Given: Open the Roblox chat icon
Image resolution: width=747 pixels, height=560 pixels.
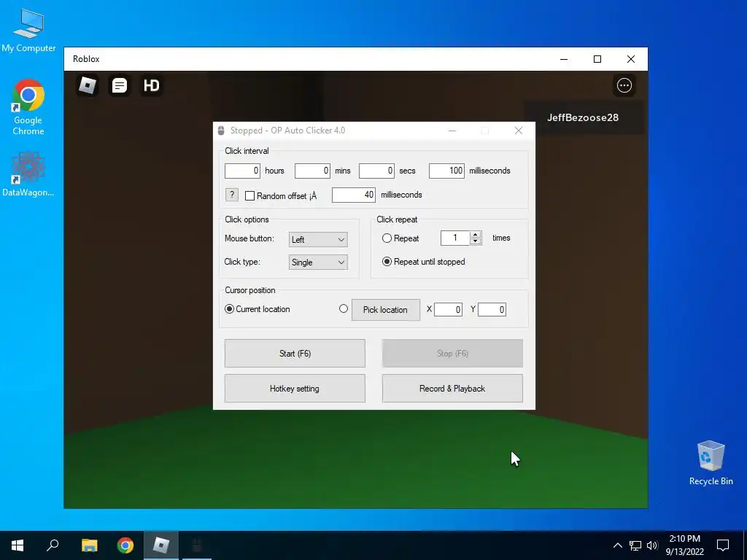Looking at the screenshot, I should pyautogui.click(x=120, y=86).
